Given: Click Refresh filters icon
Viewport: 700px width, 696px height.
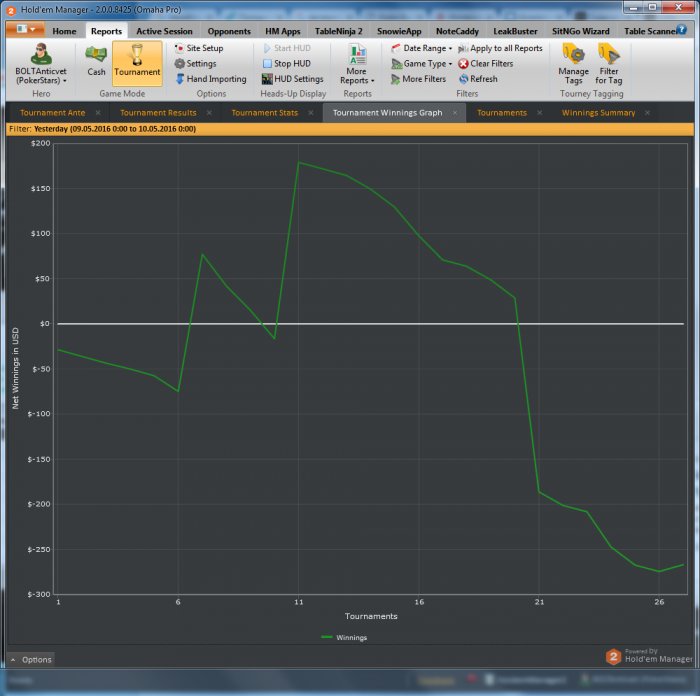Looking at the screenshot, I should tap(476, 79).
